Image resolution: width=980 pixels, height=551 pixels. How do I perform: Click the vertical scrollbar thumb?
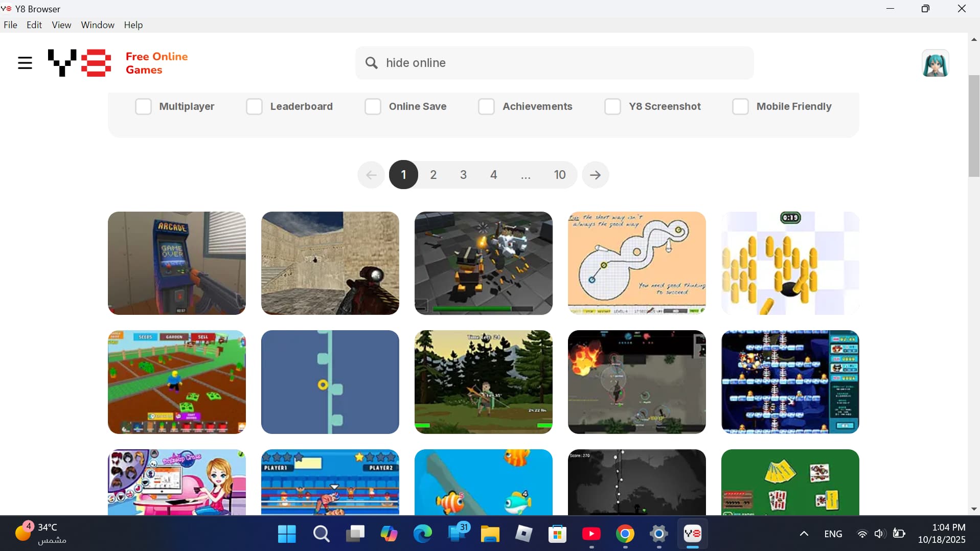point(973,125)
